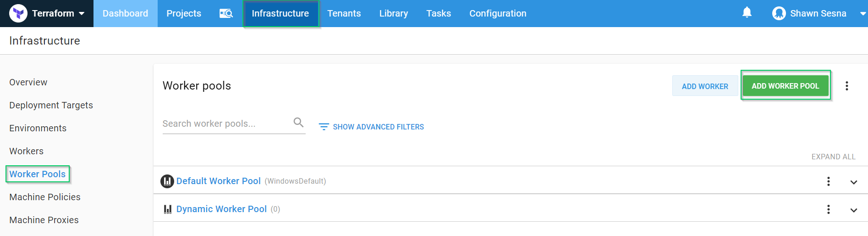
Task: Open the Terraform space switcher dropdown
Action: tap(82, 13)
